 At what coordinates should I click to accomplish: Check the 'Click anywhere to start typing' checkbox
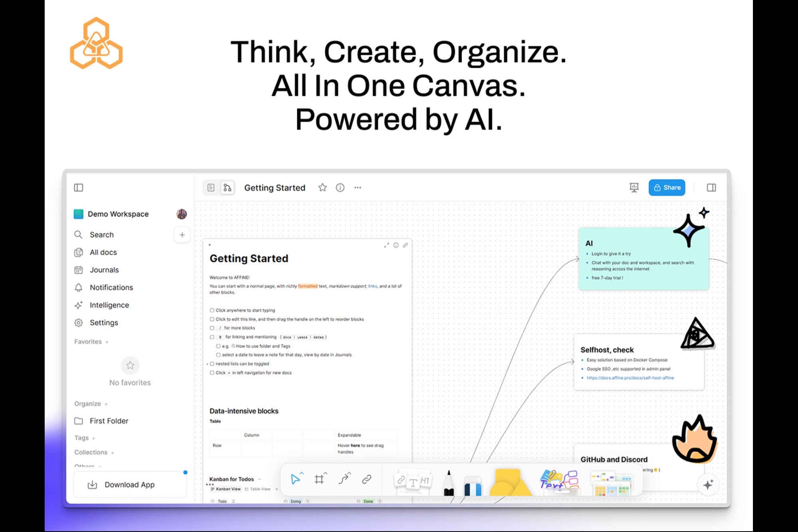click(212, 310)
